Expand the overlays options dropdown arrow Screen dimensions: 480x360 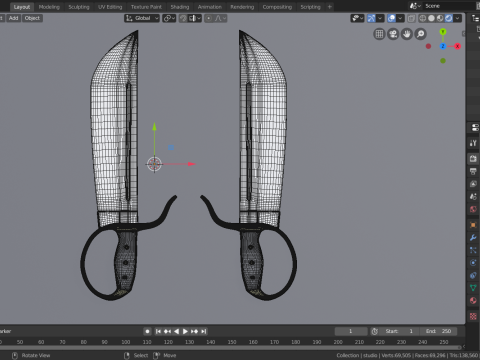pos(400,18)
